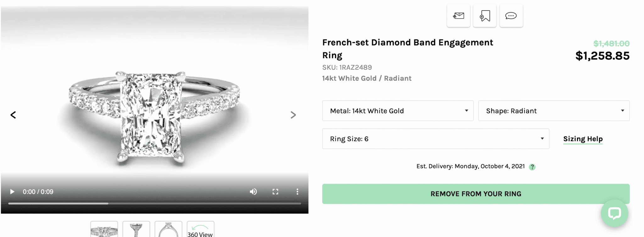644x237 pixels.
Task: Click delivery date help question mark
Action: tap(532, 167)
